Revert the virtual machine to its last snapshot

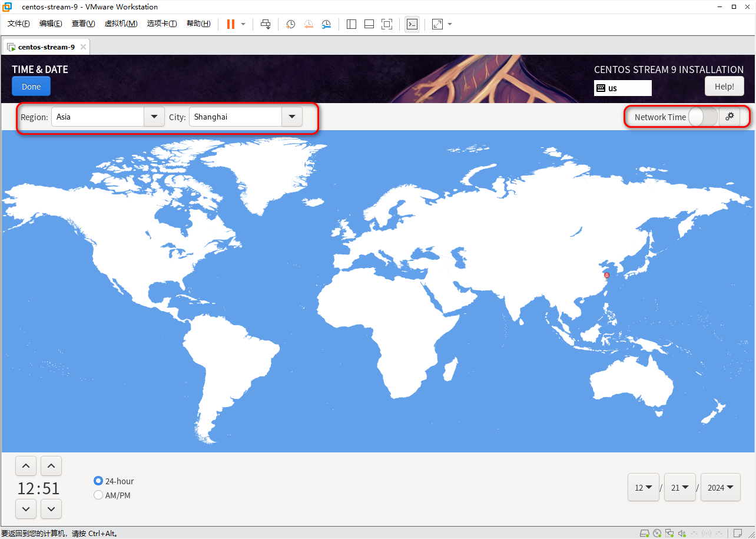tap(309, 24)
